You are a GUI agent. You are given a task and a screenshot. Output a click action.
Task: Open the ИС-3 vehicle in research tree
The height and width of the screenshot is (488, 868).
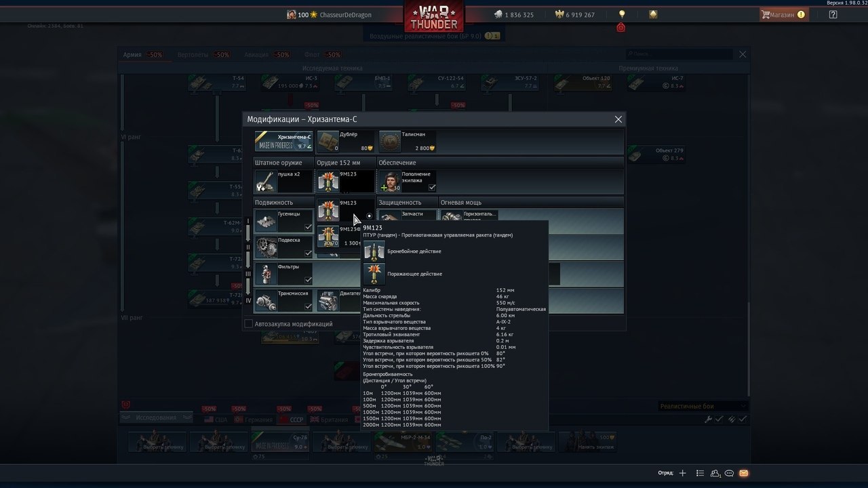coord(290,82)
